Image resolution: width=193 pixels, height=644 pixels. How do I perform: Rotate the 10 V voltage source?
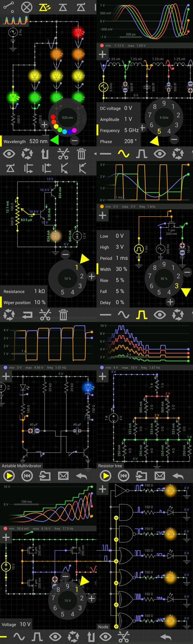pos(73,637)
